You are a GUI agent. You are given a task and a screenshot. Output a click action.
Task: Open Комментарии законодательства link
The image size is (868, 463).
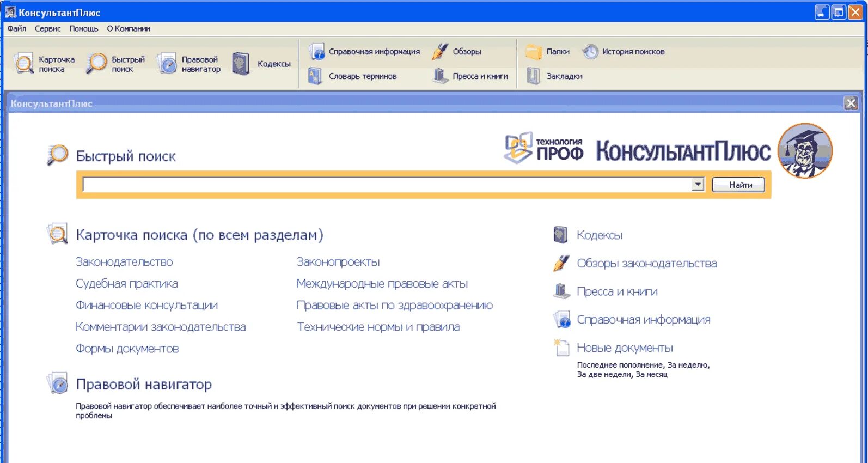[x=161, y=327]
